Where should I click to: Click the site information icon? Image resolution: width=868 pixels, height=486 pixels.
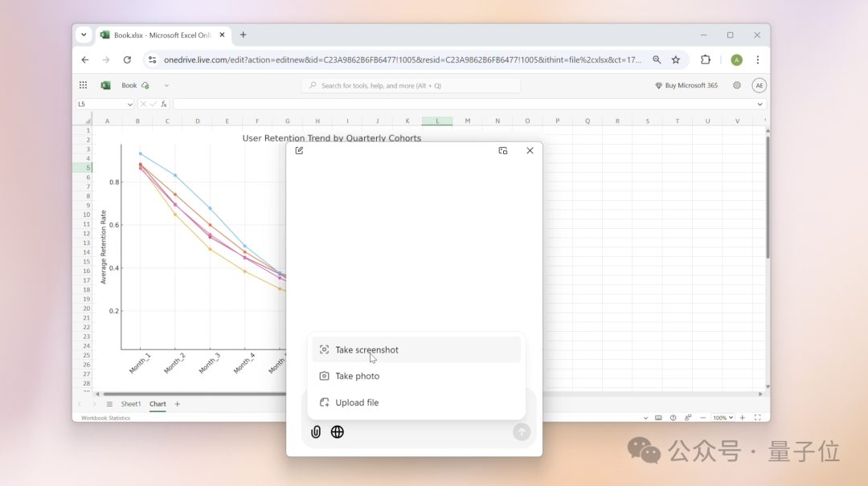pyautogui.click(x=152, y=59)
